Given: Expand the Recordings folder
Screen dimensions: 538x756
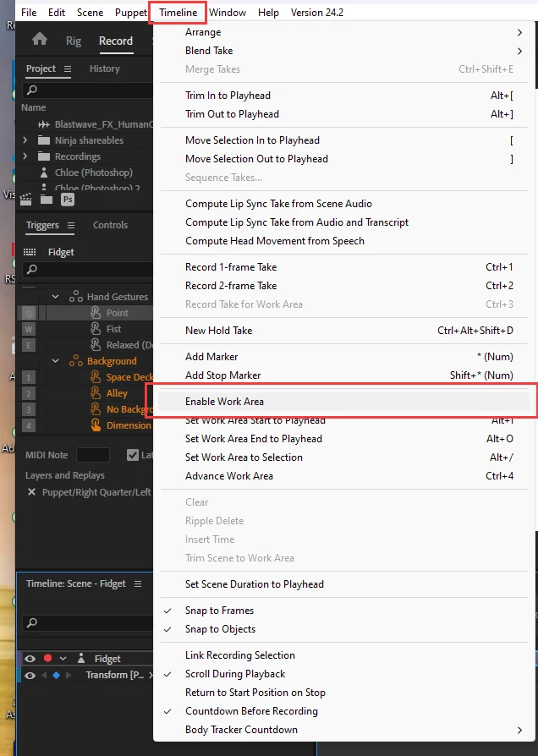Looking at the screenshot, I should [x=25, y=156].
